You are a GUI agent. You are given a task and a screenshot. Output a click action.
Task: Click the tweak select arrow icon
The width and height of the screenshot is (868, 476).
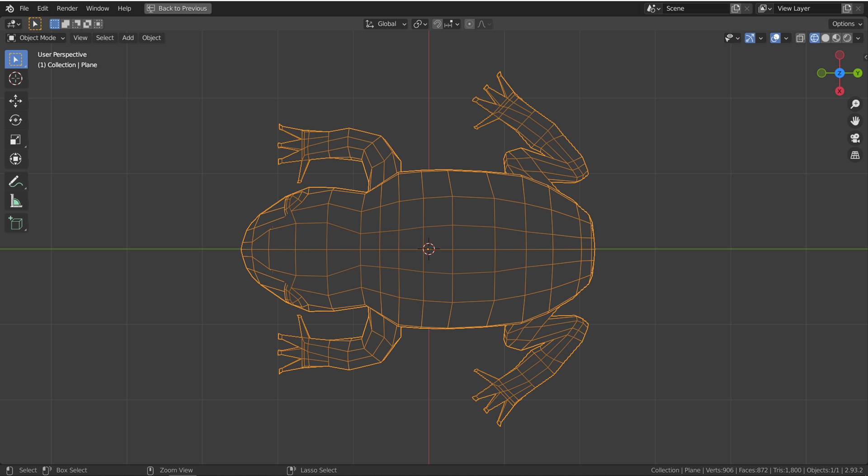click(35, 24)
